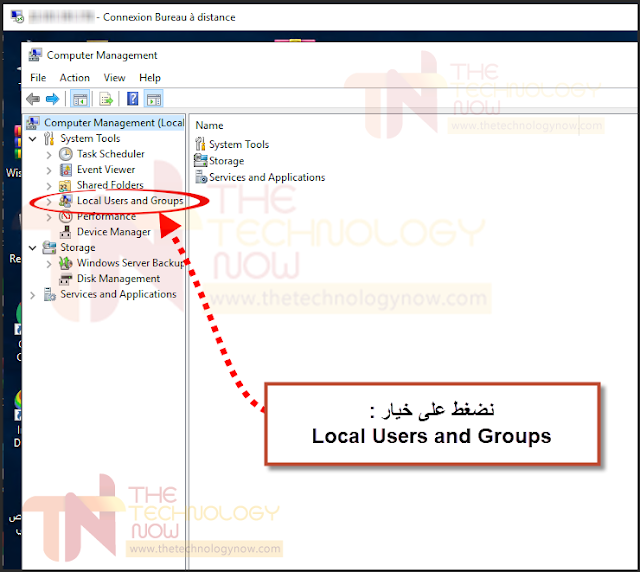Select Performance label in the tree
640x572 pixels.
point(107,216)
